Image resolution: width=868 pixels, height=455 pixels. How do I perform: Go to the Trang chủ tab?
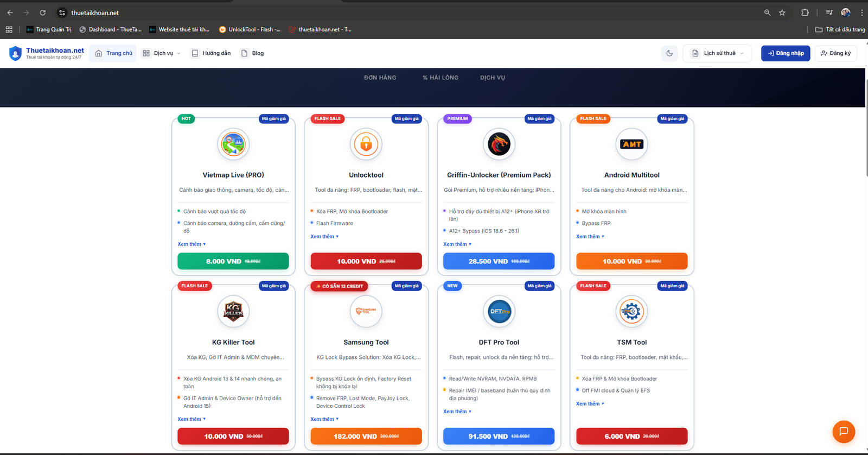[113, 53]
